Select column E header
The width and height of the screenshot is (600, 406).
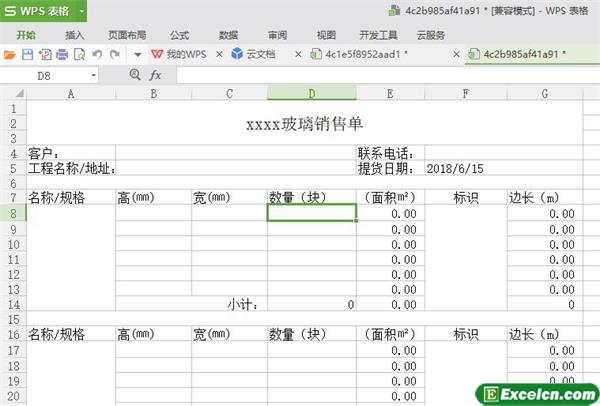(x=390, y=93)
